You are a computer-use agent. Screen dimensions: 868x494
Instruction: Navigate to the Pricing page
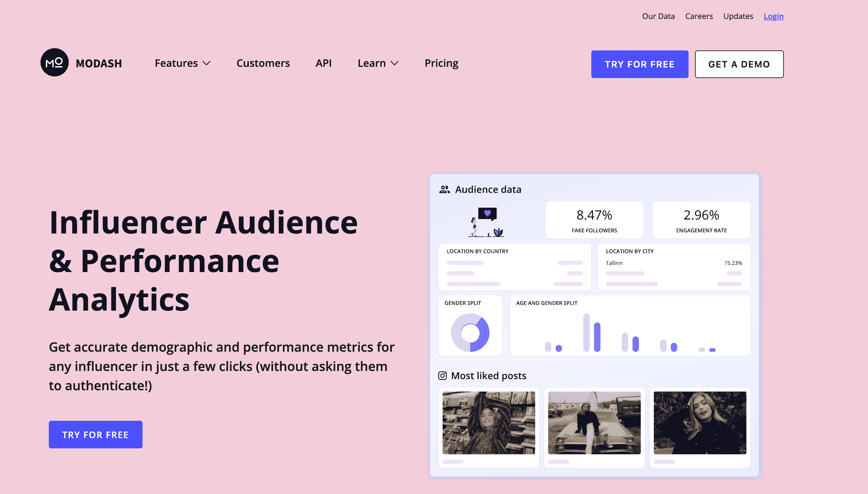(x=441, y=64)
